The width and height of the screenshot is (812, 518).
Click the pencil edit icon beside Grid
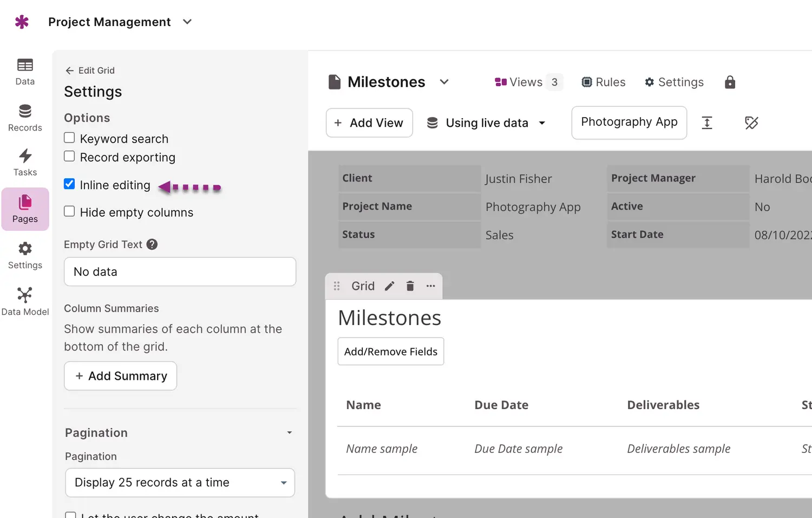point(389,286)
